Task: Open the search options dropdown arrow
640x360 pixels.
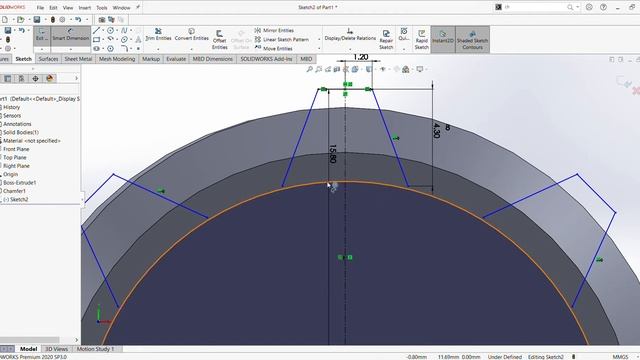Action: (578, 7)
